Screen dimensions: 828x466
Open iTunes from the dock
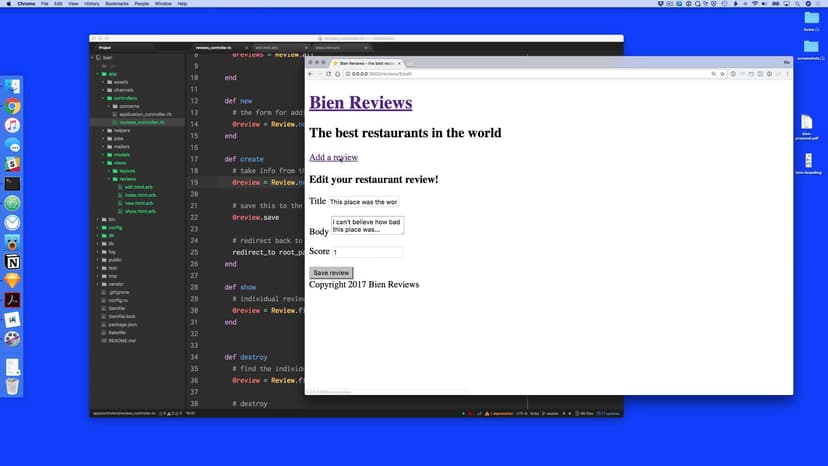pyautogui.click(x=12, y=126)
